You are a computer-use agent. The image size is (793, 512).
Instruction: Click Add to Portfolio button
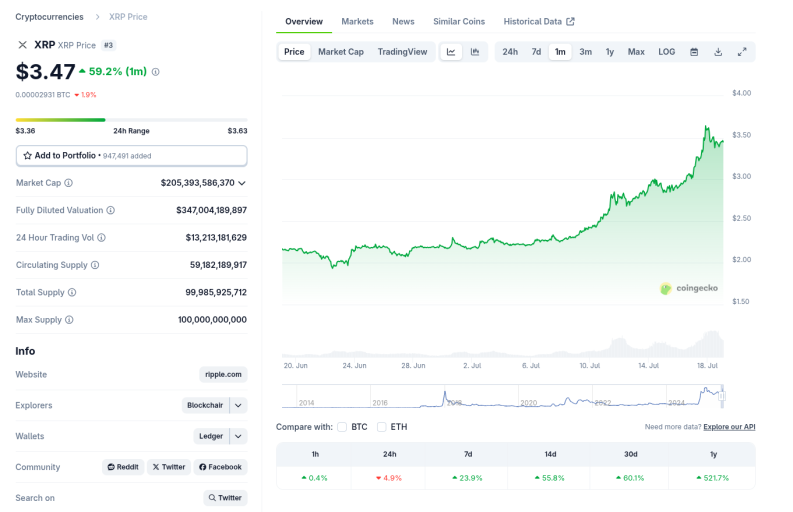click(x=131, y=156)
